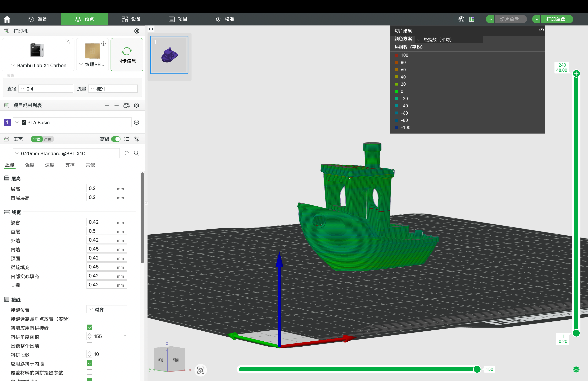Toggle the 高级 advanced mode switch
588x381 pixels.
[116, 139]
